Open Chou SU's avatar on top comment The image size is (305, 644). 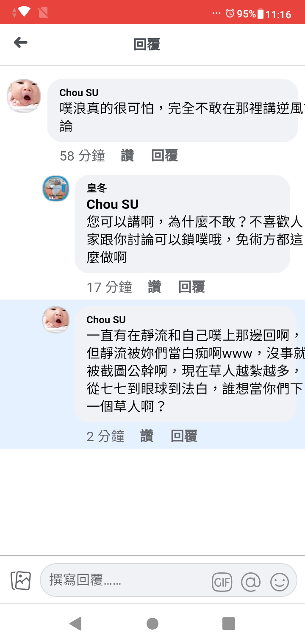coord(24,96)
